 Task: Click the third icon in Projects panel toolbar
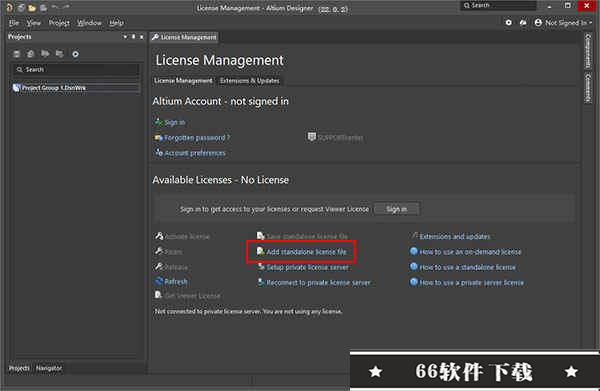(45, 54)
